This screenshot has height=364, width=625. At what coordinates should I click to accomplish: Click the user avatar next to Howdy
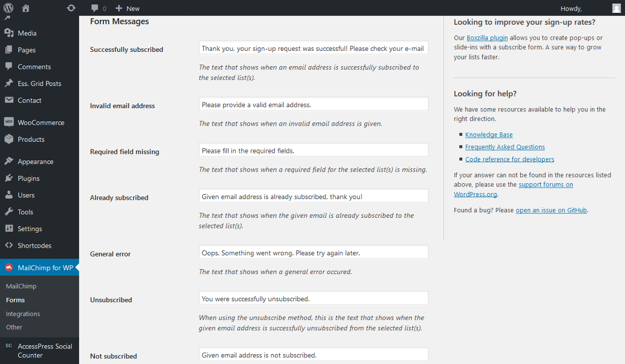pos(616,8)
